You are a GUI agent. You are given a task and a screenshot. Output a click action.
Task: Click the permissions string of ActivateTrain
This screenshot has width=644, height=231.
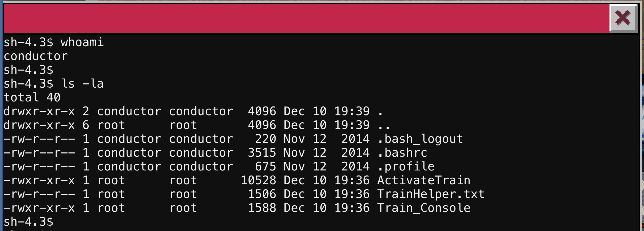[39, 180]
